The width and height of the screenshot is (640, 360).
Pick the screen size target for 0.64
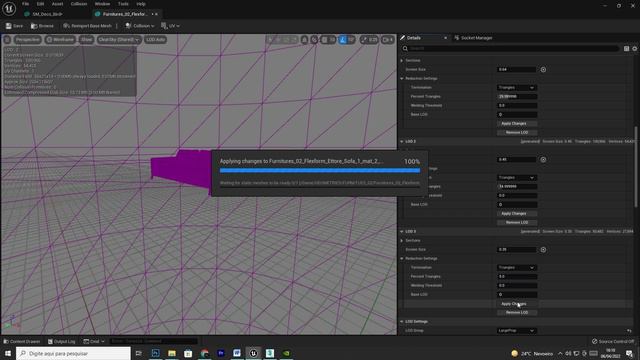(x=543, y=69)
